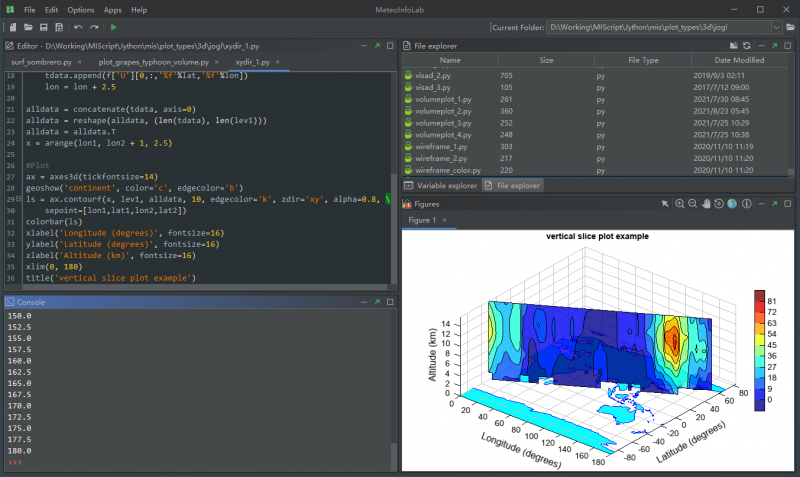Refresh the File explorer list
Screen dimensions: 800x477
(746, 46)
